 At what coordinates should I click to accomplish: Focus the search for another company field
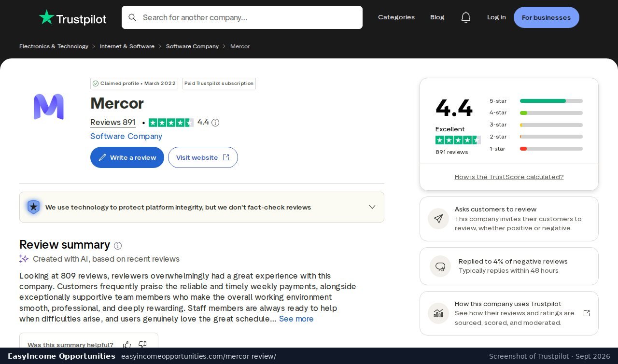[242, 17]
